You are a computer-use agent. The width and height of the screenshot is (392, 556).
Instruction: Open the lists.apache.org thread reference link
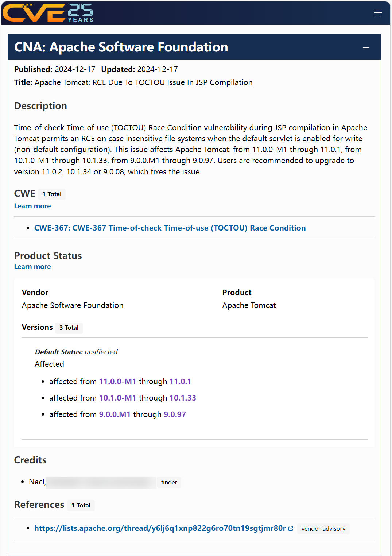point(160,528)
